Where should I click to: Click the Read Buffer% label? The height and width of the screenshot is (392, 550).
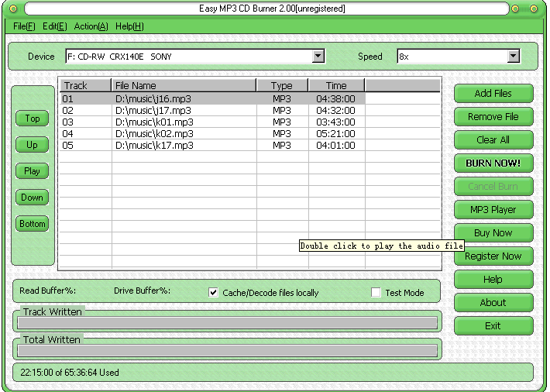48,291
